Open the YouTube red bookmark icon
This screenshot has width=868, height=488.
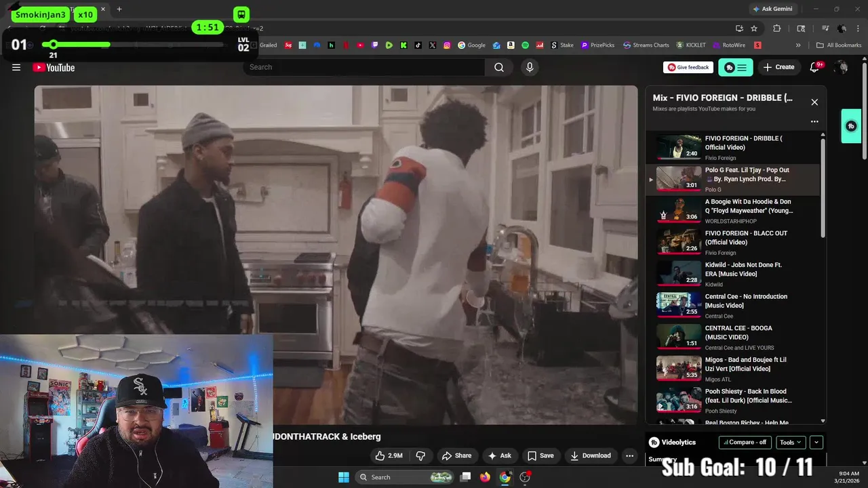tap(360, 45)
